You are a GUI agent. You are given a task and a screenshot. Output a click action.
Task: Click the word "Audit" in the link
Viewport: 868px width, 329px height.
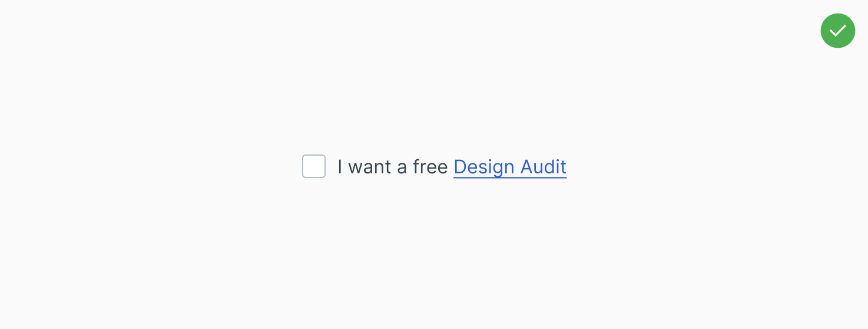tap(544, 167)
